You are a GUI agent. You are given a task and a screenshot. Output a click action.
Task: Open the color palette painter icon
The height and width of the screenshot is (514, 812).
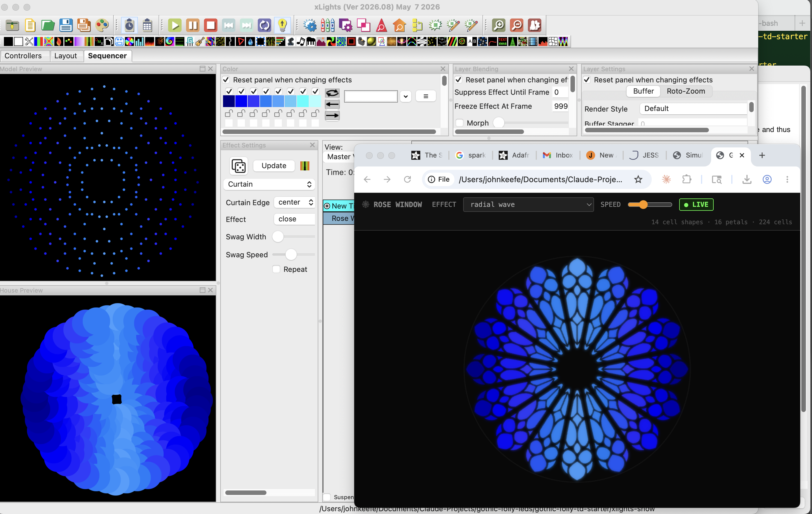(102, 25)
